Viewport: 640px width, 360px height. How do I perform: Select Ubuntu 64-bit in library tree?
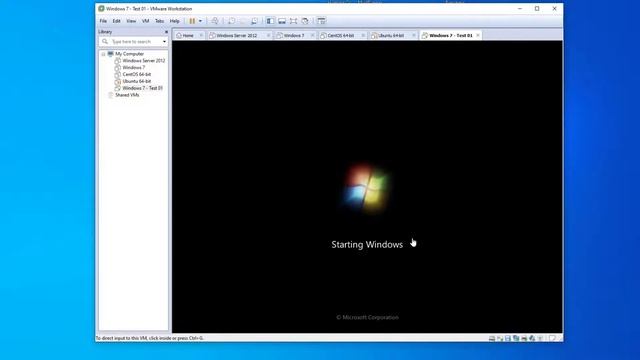tap(136, 81)
